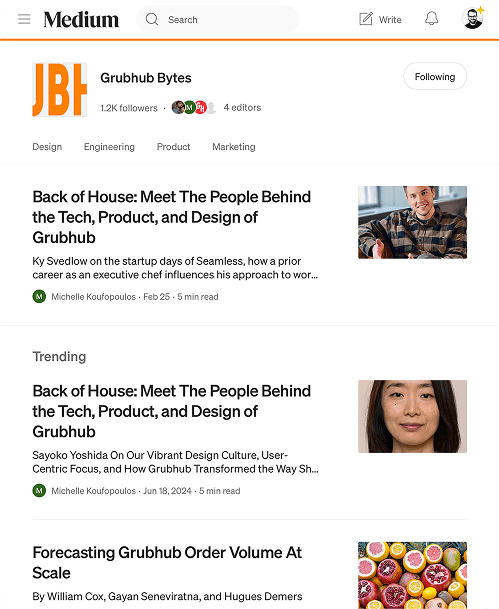Click the editors' avatar cluster

(194, 107)
